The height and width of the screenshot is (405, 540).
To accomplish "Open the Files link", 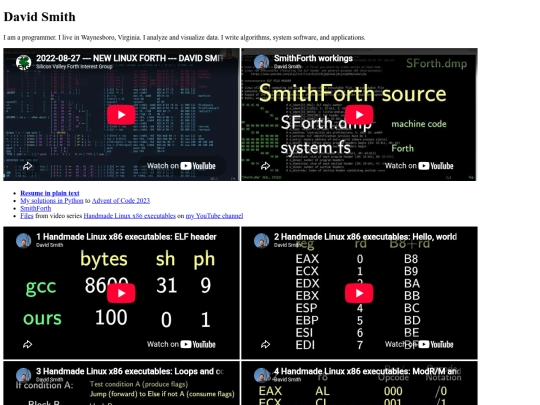I will click(x=27, y=216).
